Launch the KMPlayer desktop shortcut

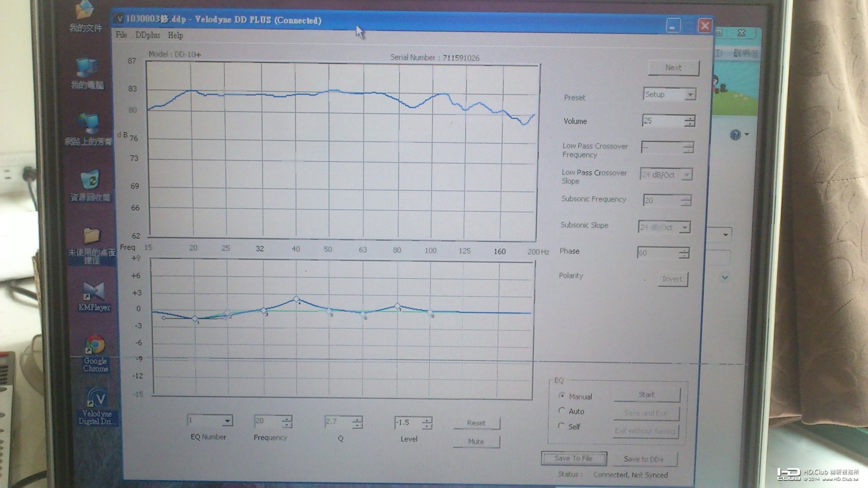click(94, 296)
